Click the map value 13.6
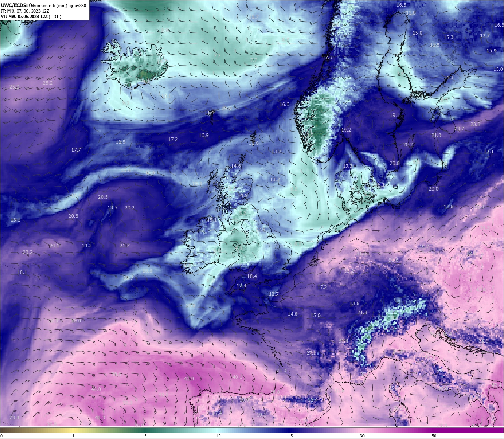Image resolution: width=504 pixels, height=439 pixels. click(354, 304)
